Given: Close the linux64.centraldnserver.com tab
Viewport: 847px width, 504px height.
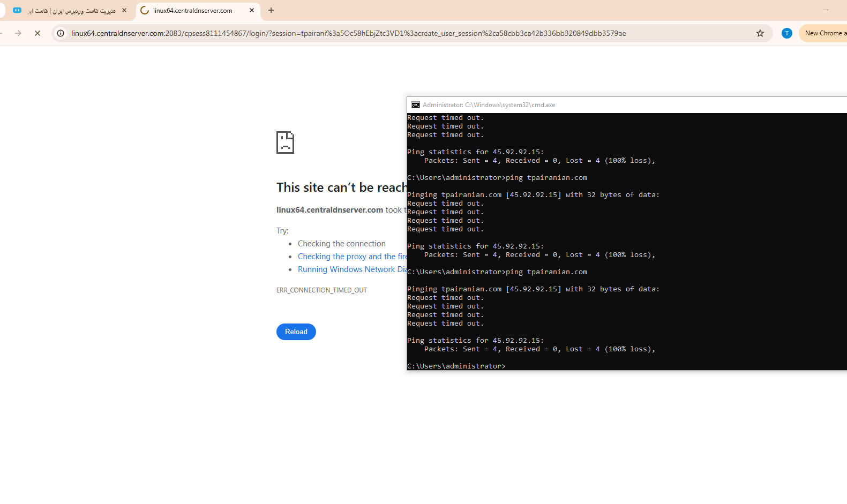Looking at the screenshot, I should click(252, 10).
